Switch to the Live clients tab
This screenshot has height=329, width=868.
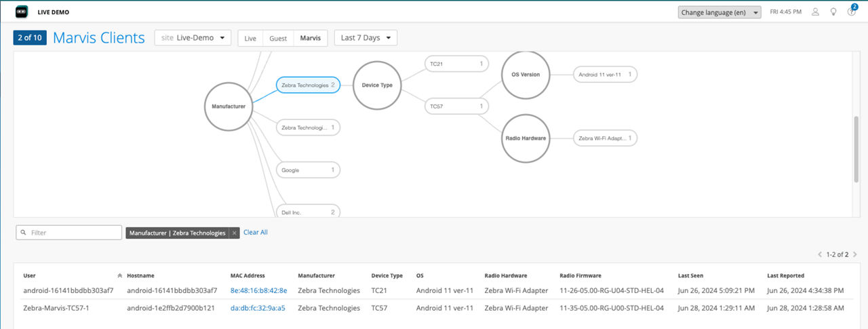250,38
